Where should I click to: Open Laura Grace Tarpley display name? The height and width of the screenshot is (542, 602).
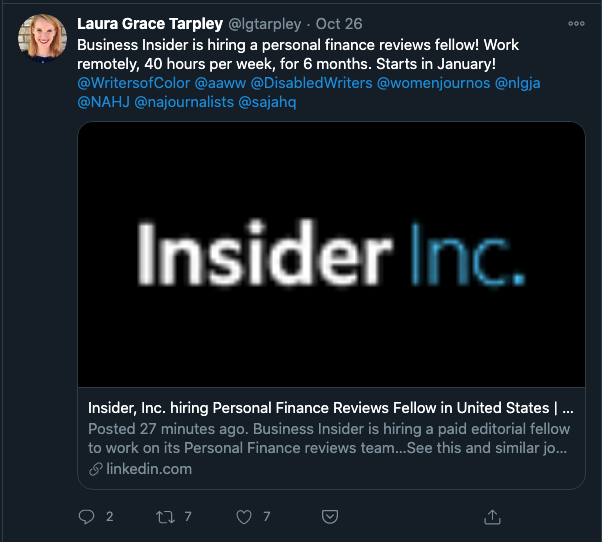click(150, 24)
